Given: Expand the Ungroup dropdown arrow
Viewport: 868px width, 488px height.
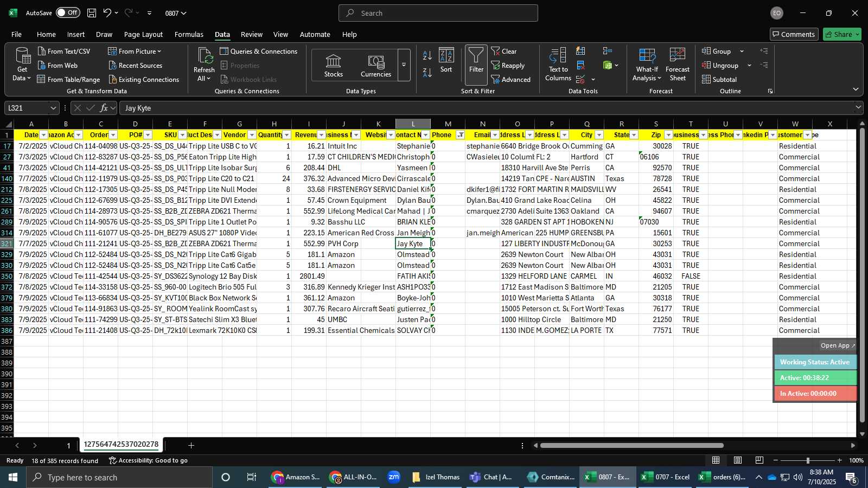Looking at the screenshot, I should tap(749, 66).
